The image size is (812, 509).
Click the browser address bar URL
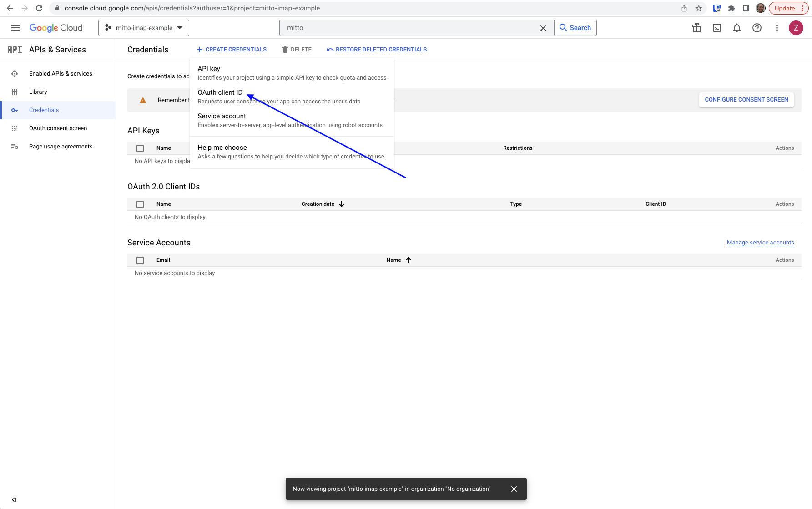(x=192, y=8)
